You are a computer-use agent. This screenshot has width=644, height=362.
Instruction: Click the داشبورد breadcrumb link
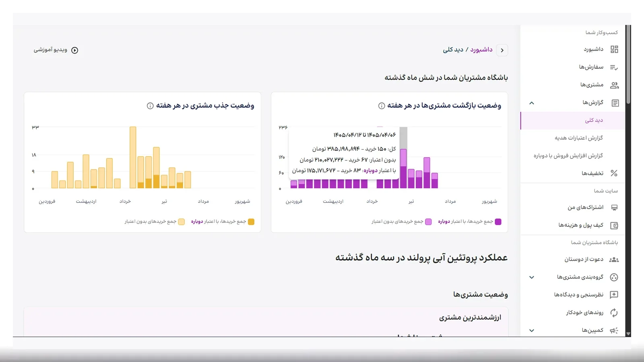click(x=481, y=49)
